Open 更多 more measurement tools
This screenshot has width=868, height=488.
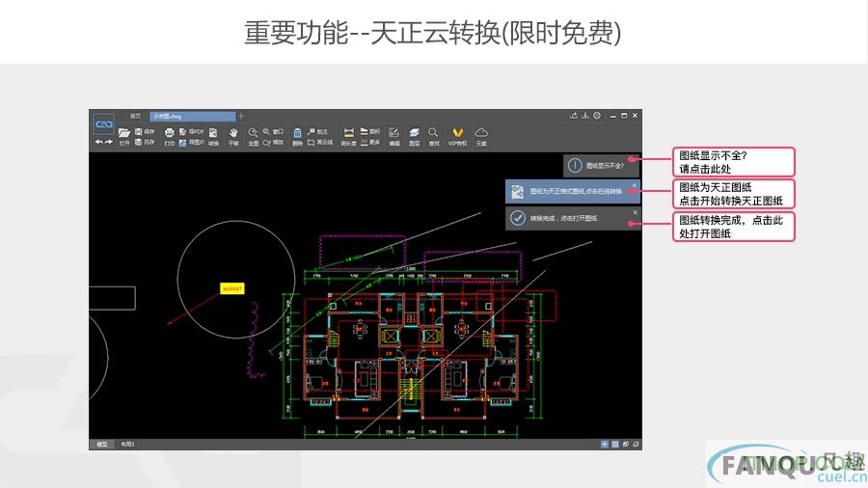tap(369, 142)
